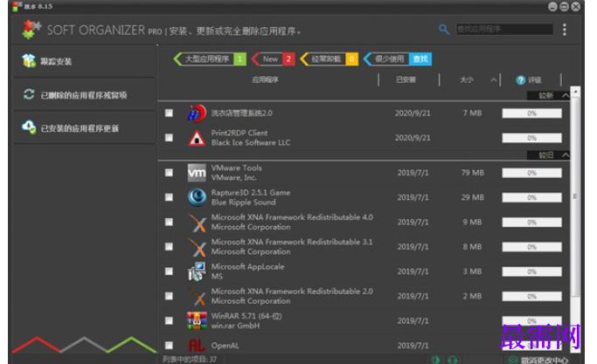Screen dimensions: 597x364
Task: Select the XNA Framework Redistributable 3.1 checkbox
Action: 169,246
